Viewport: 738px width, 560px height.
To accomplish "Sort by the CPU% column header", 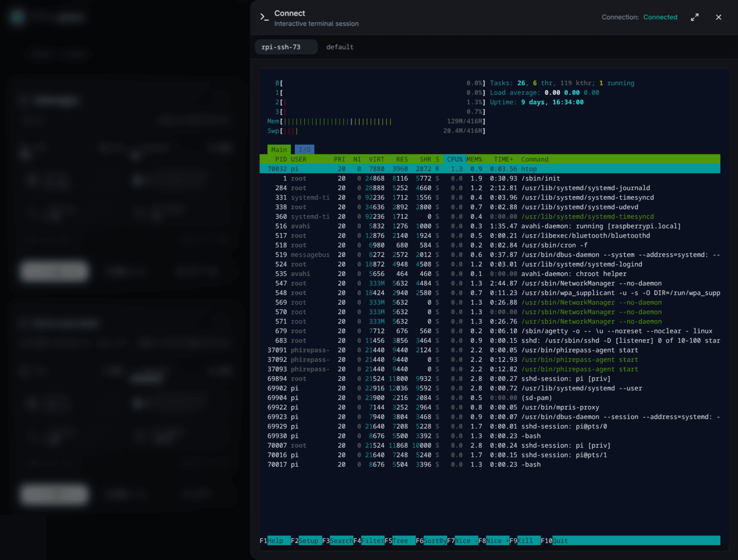I will click(x=454, y=159).
